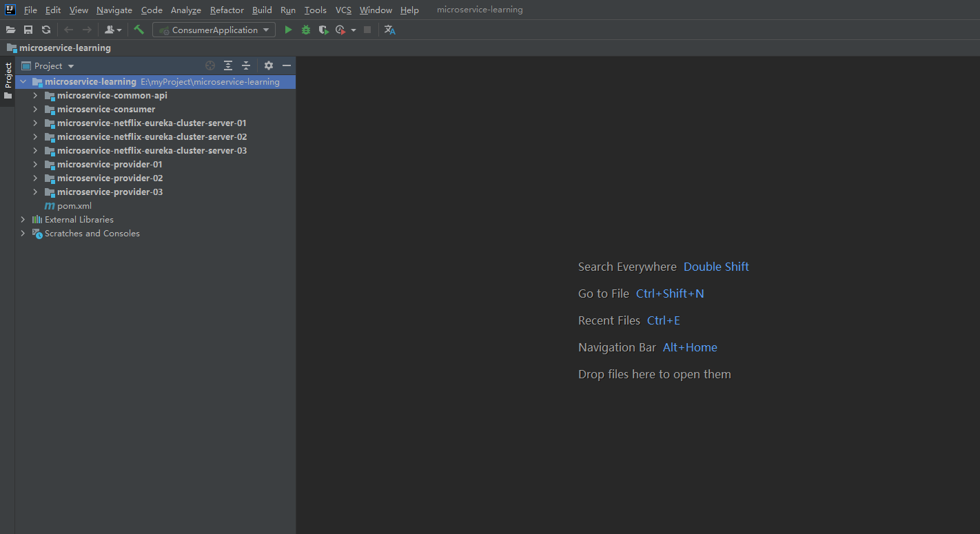
Task: Open the Analyze menu
Action: coord(186,10)
